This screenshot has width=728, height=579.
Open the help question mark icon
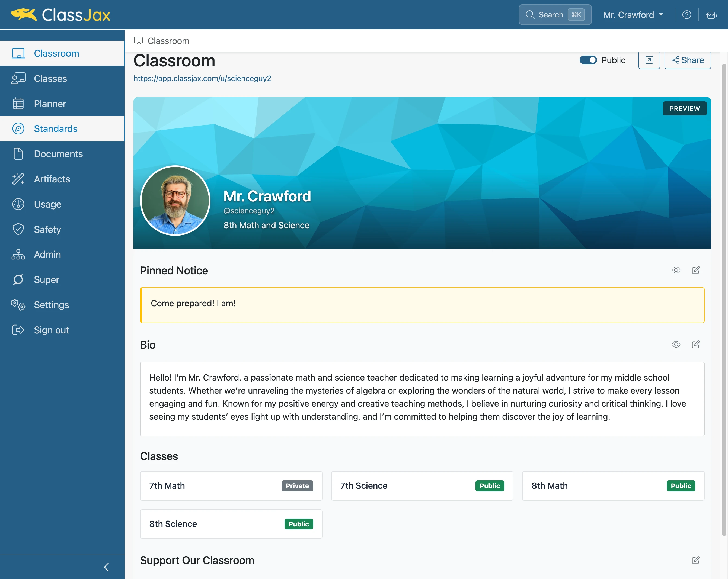pyautogui.click(x=687, y=15)
